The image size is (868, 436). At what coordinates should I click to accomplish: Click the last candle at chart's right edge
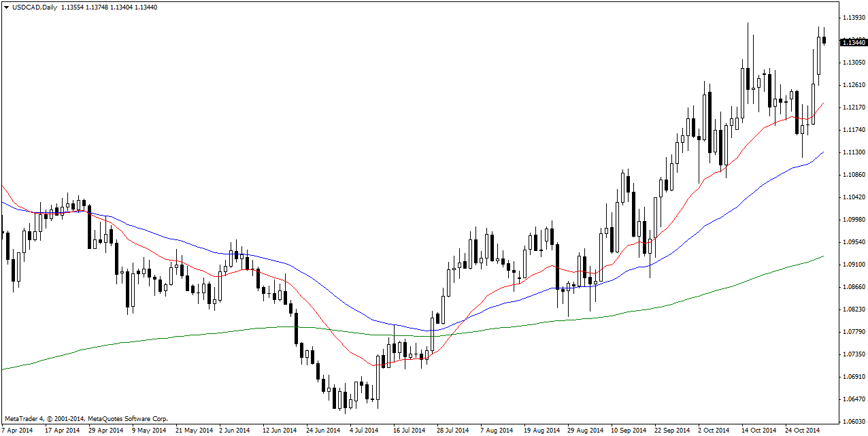pos(824,41)
